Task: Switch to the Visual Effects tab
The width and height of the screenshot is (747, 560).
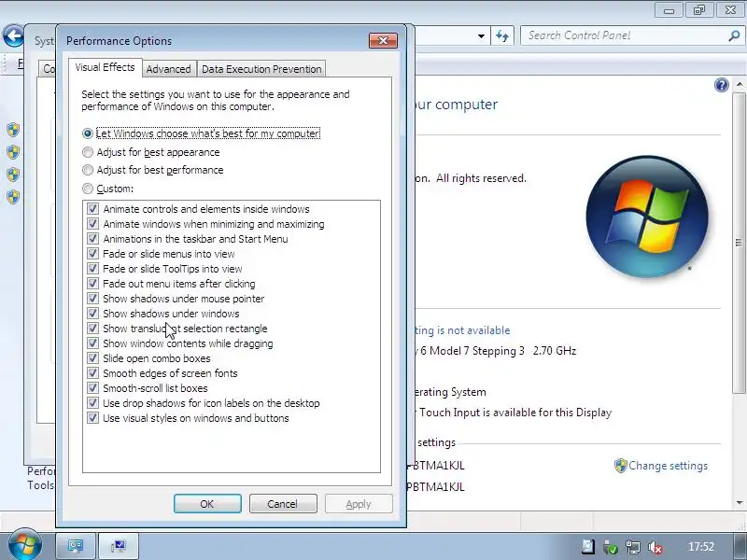Action: 105,67
